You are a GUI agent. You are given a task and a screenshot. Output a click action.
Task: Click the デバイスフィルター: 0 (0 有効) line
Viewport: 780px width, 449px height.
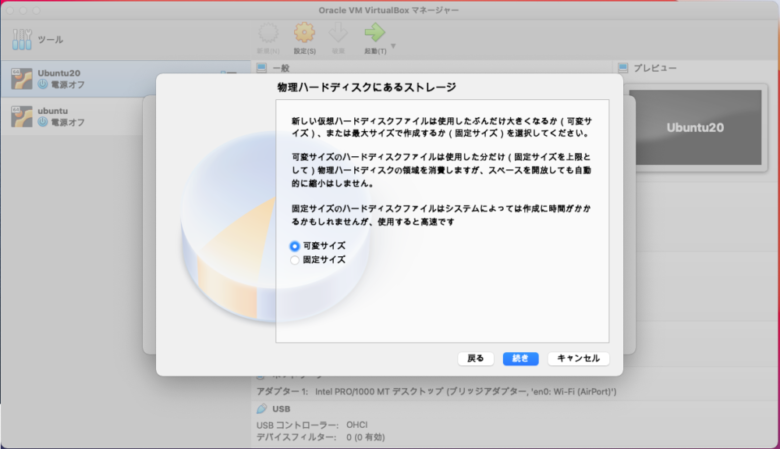tap(321, 438)
